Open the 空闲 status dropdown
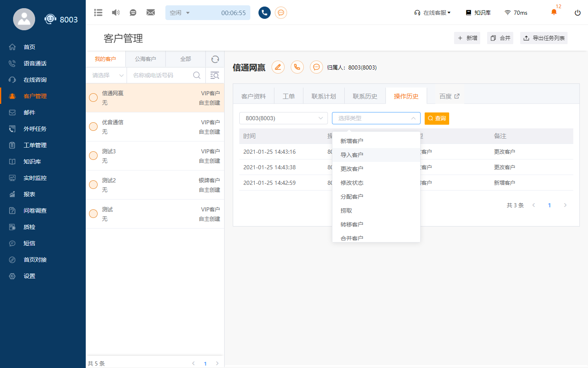 pyautogui.click(x=180, y=13)
